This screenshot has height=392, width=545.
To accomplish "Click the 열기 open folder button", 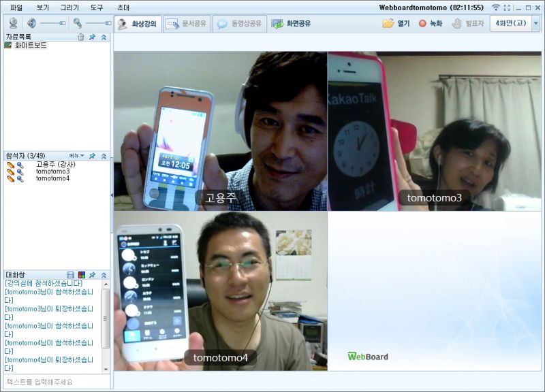I will pos(396,23).
